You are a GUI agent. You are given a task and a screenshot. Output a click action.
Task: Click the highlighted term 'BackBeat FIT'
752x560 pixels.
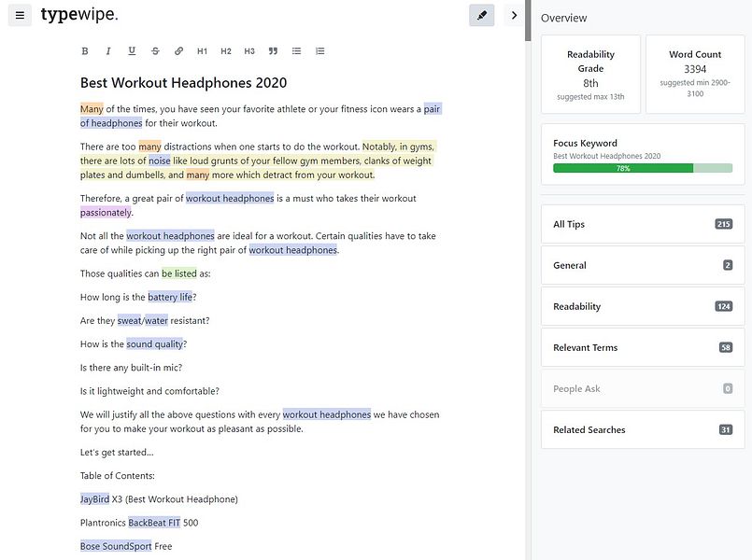(x=154, y=523)
